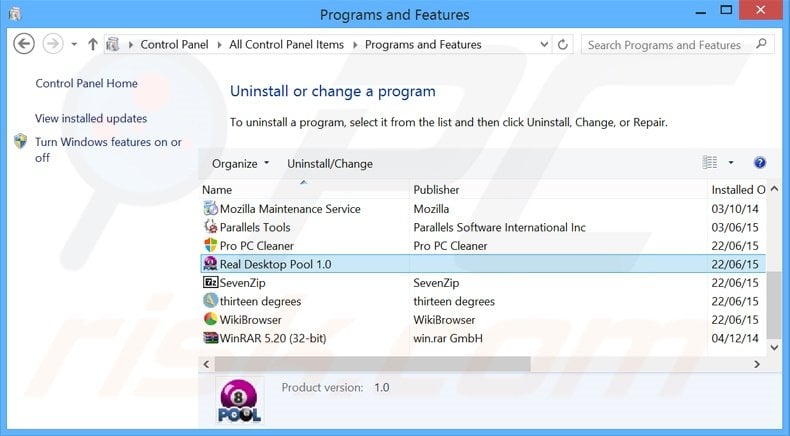Focus the Search Programs and Features field
Screen dimensions: 790x436
(678, 45)
